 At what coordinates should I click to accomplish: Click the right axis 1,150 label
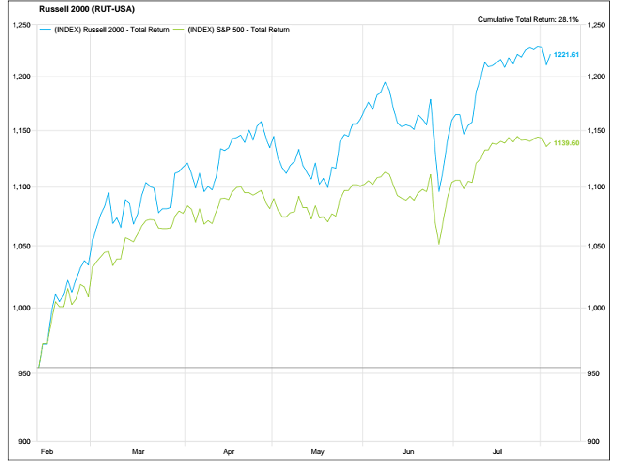596,130
